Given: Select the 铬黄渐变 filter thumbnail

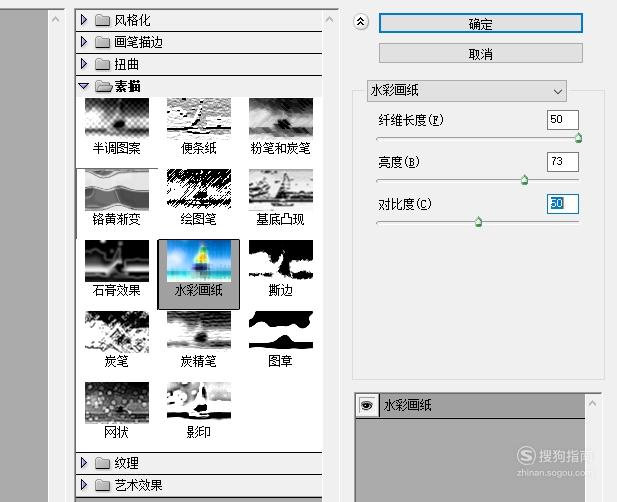Looking at the screenshot, I should pyautogui.click(x=117, y=190).
